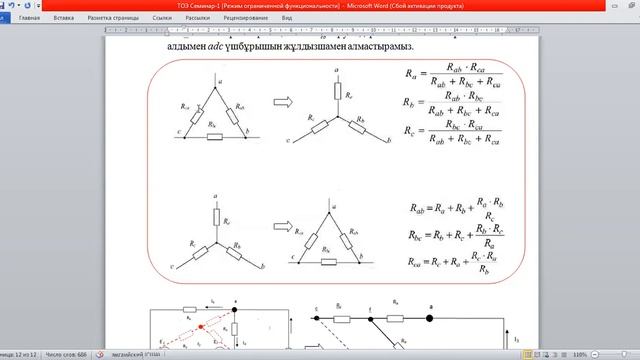Open word count 'Число слов: 686'
Viewport: 640px width, 360px height.
coord(66,355)
